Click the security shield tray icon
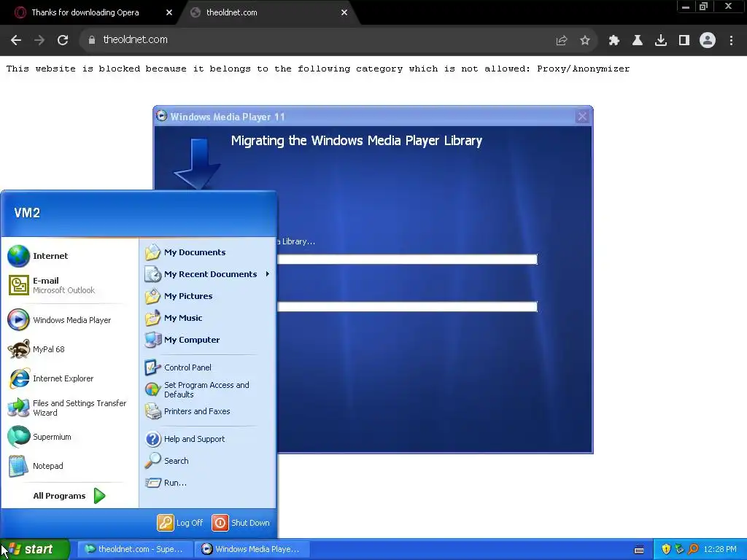 [666, 550]
